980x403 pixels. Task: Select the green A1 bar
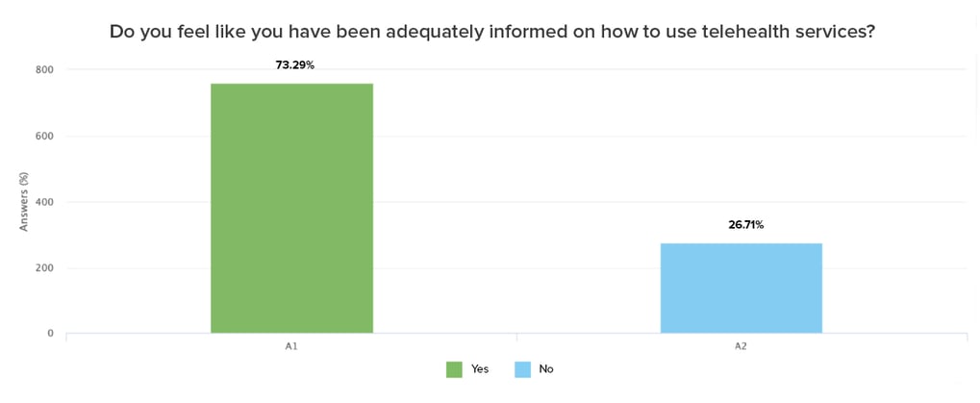[291, 212]
